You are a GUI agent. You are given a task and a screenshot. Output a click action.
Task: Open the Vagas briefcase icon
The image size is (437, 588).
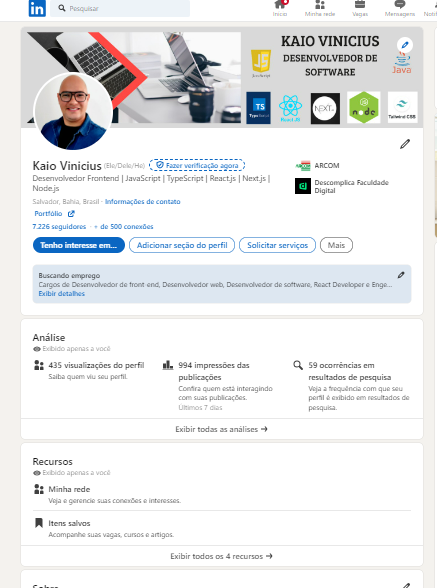[x=360, y=5]
